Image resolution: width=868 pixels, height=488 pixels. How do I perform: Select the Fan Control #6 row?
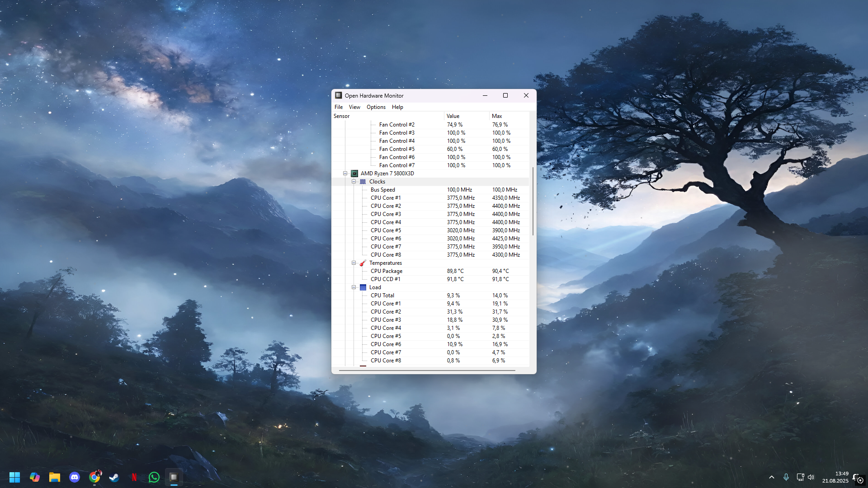[x=430, y=157]
